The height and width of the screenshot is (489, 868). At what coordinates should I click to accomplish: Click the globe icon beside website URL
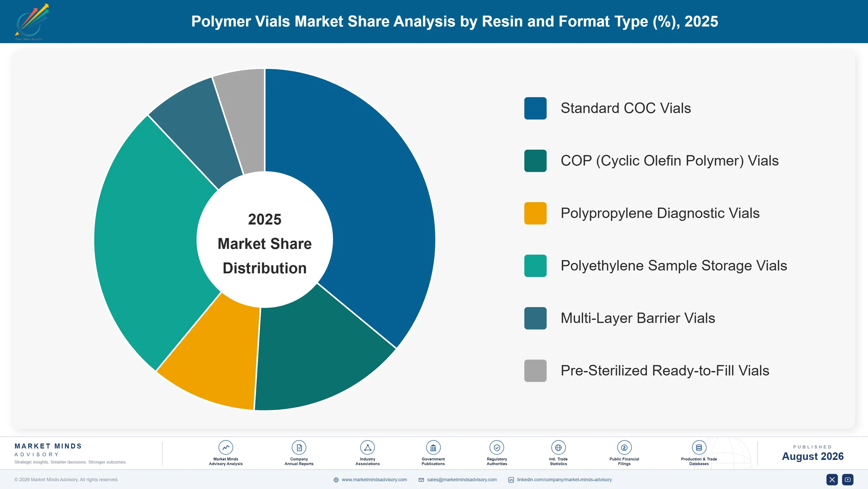pos(336,480)
